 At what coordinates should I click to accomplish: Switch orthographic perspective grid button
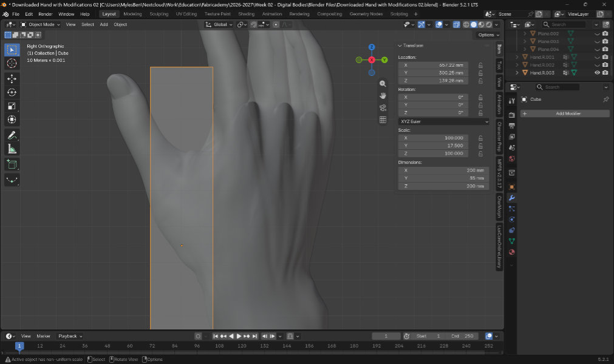coord(383,120)
